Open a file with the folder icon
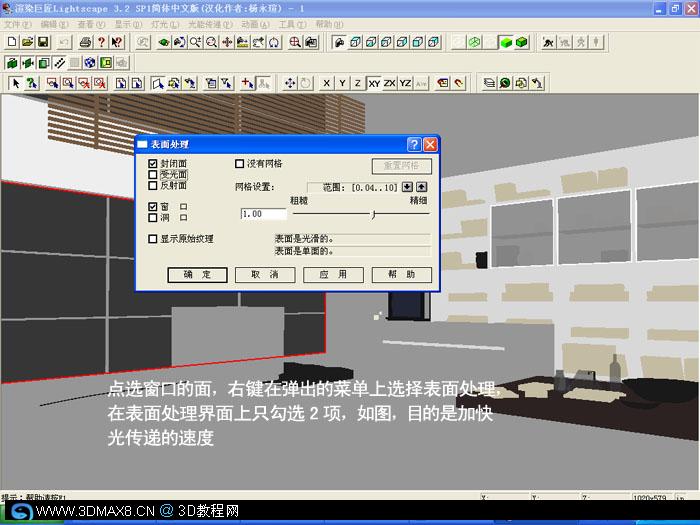Screen dimensions: 700x525 (28, 42)
